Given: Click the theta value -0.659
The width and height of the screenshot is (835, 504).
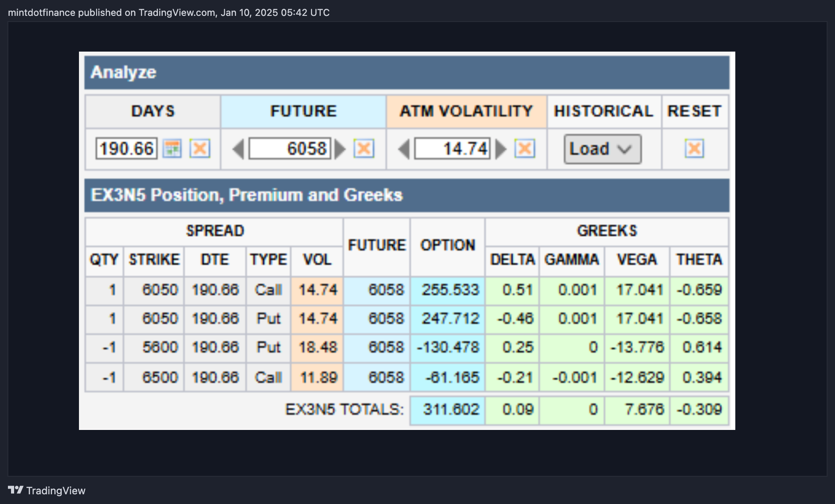Looking at the screenshot, I should pos(699,290).
